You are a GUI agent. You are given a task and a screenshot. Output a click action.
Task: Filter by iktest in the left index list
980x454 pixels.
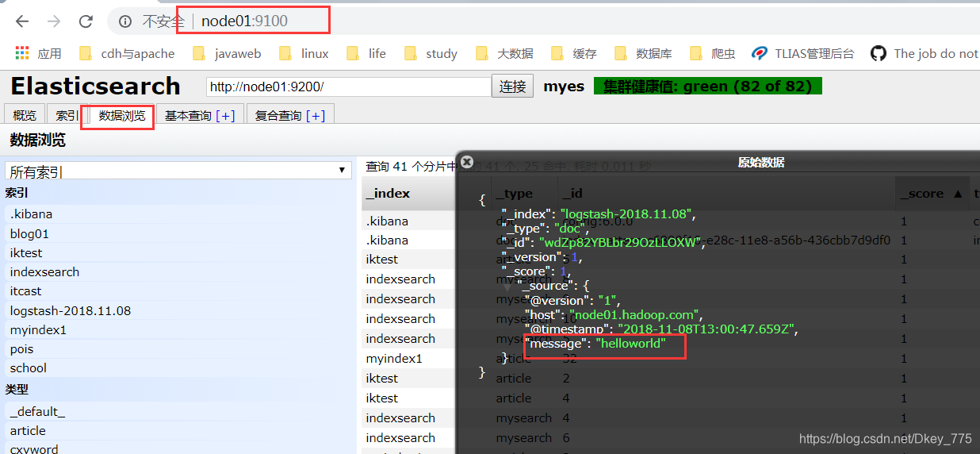click(x=178, y=252)
